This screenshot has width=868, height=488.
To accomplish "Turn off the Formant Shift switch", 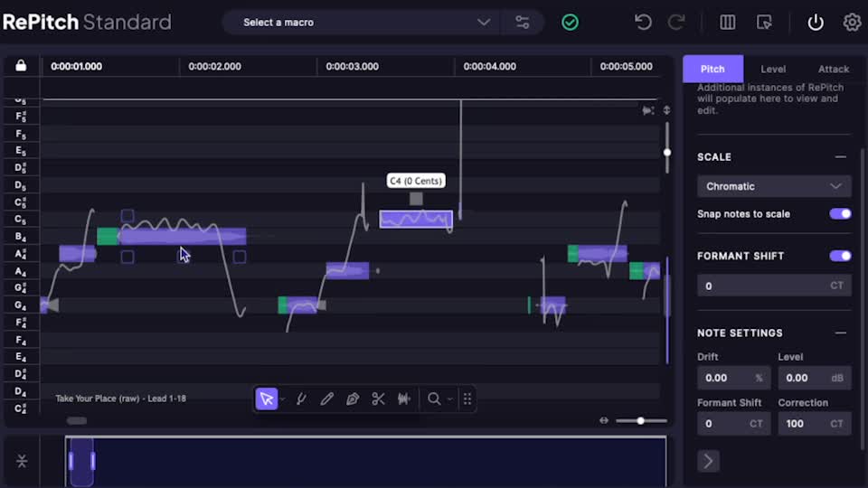I will pos(840,256).
